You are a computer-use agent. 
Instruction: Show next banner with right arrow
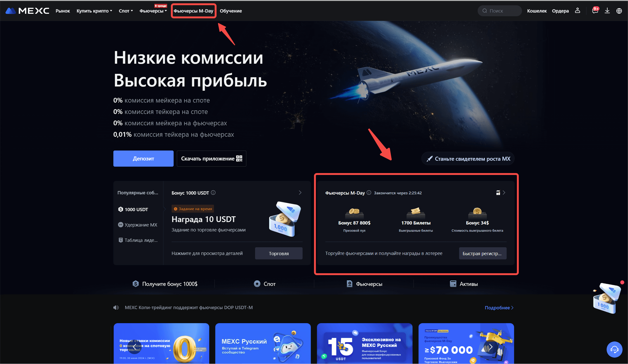coord(490,347)
